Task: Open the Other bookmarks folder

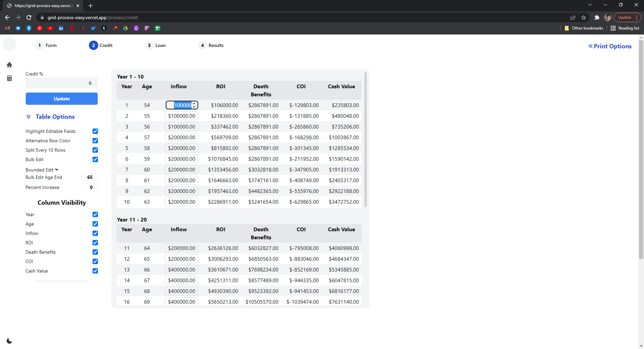Action: [x=584, y=28]
